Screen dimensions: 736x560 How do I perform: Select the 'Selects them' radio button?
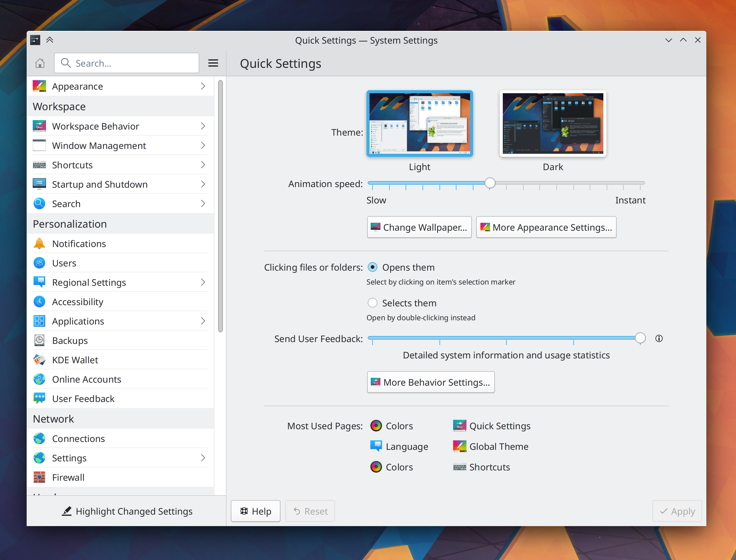coord(373,303)
